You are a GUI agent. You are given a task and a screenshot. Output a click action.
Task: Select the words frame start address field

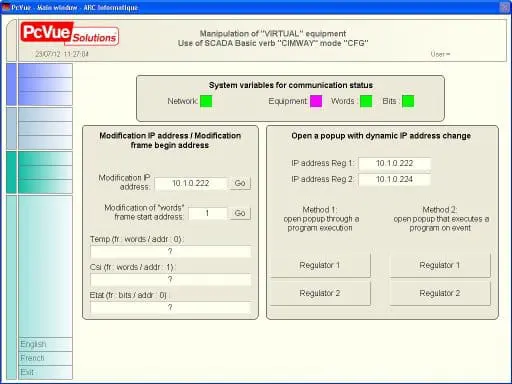tap(208, 213)
